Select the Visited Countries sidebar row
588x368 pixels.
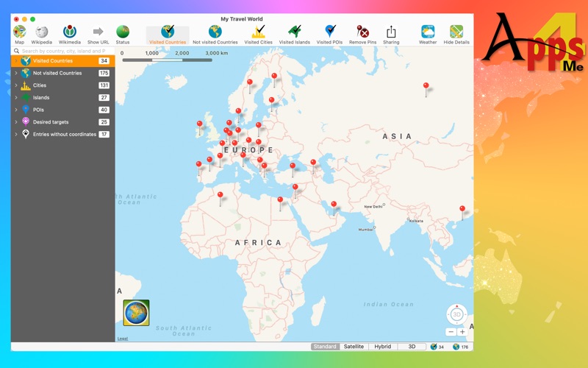63,61
